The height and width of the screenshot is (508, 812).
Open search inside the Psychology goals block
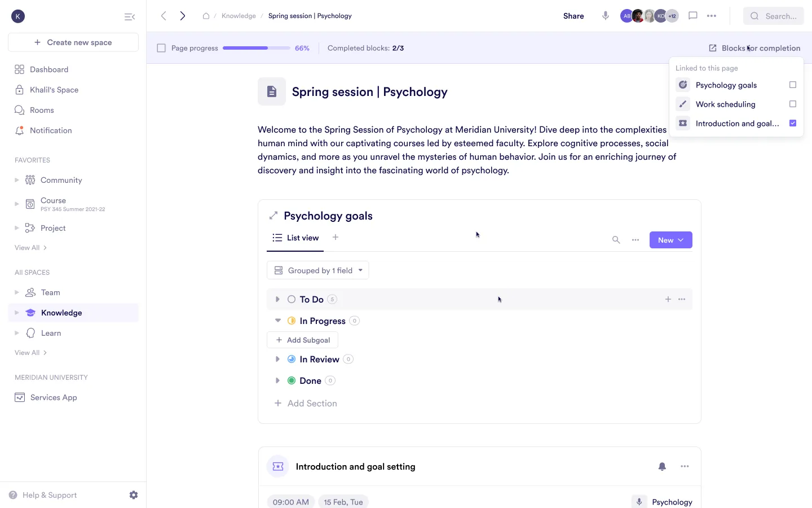616,240
